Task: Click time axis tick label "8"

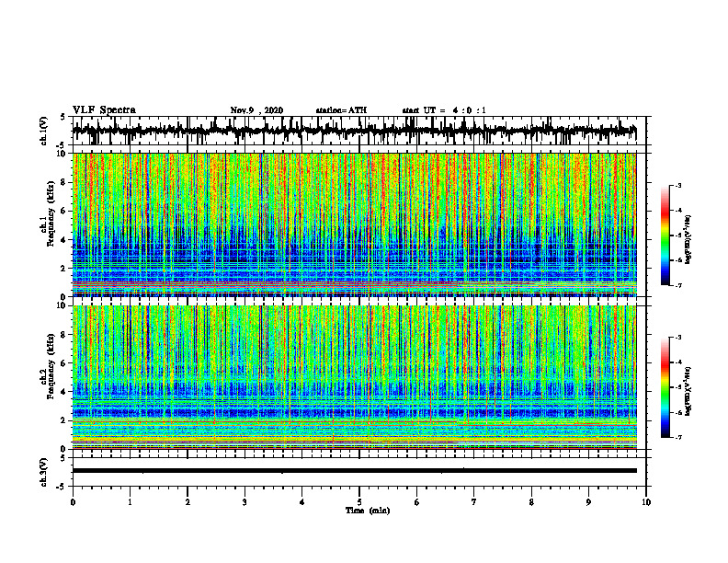Action: coord(531,502)
